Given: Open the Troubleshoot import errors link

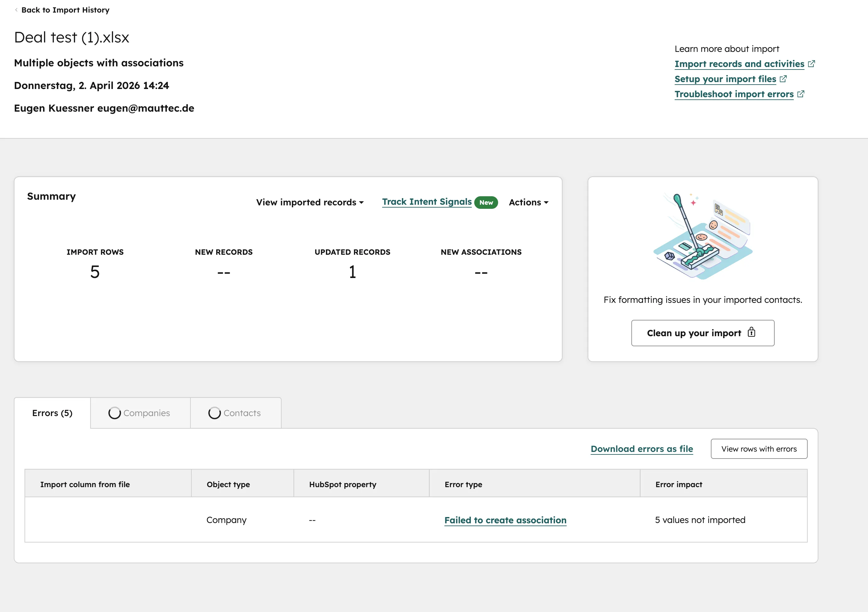Looking at the screenshot, I should (734, 94).
